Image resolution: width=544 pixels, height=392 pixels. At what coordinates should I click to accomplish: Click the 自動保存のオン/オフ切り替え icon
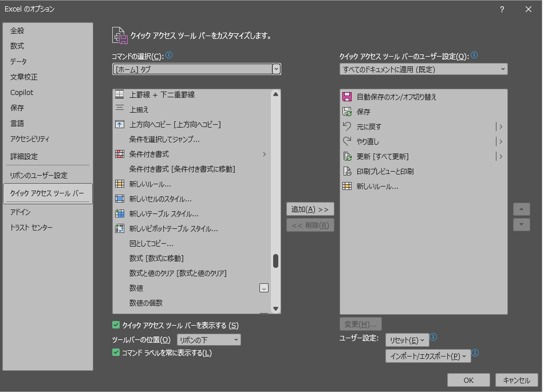pos(347,97)
